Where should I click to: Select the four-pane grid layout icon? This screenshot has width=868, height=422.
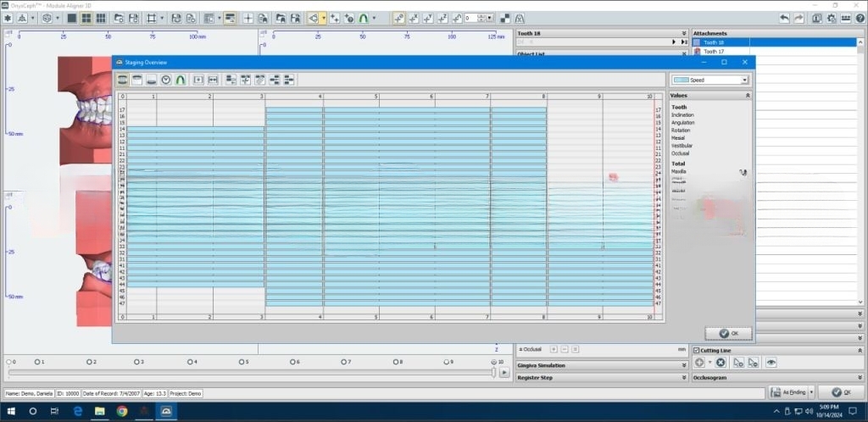[86, 18]
